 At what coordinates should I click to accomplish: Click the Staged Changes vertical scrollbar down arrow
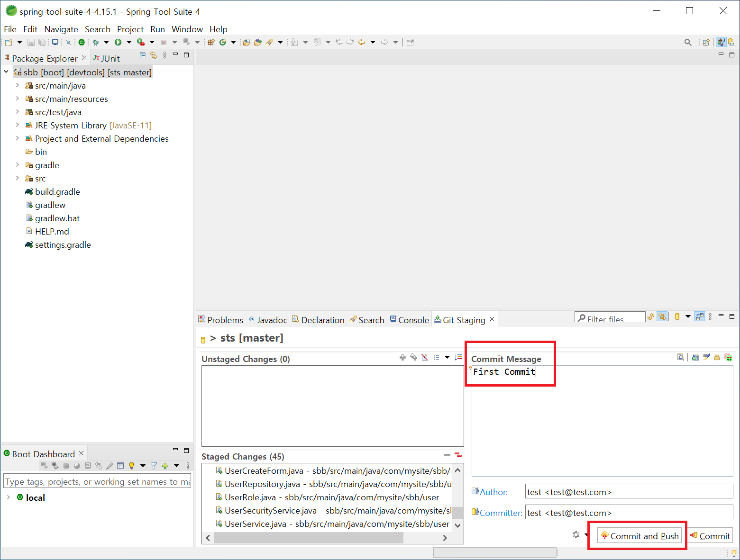(457, 525)
